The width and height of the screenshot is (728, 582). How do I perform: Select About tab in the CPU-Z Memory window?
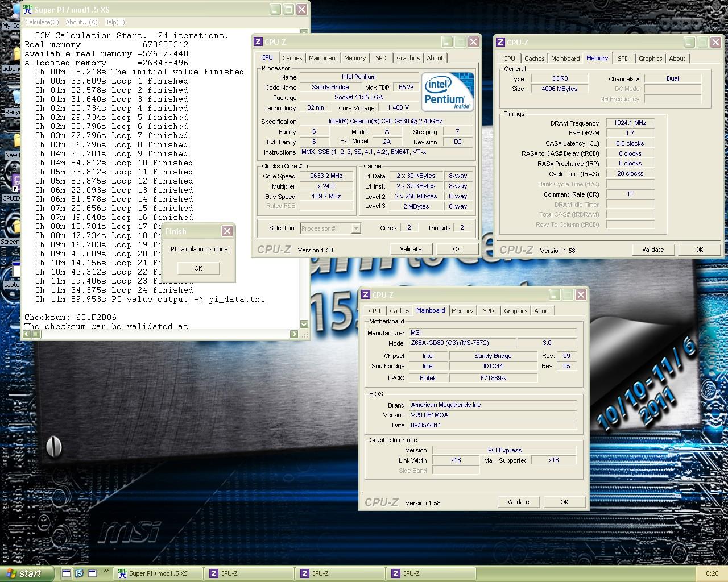(x=677, y=59)
